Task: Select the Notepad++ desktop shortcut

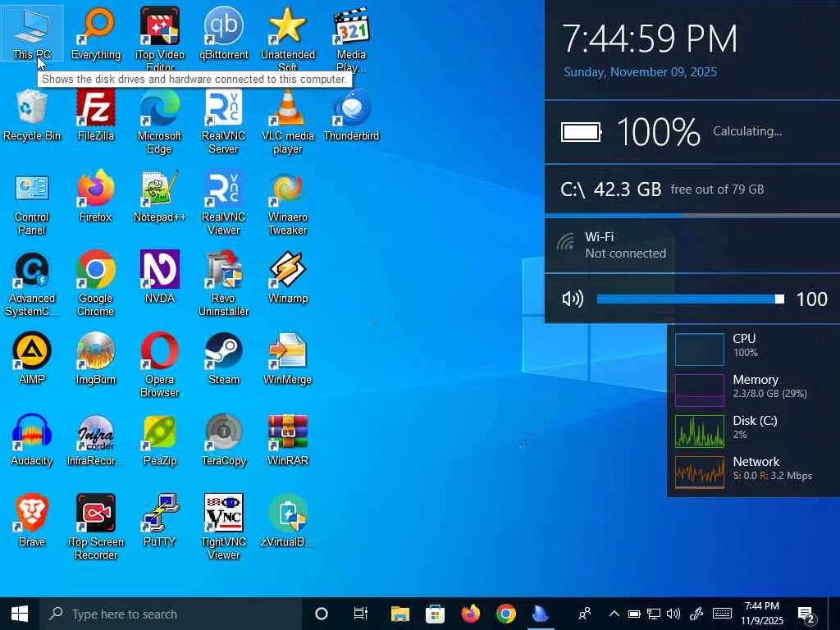Action: click(x=160, y=196)
